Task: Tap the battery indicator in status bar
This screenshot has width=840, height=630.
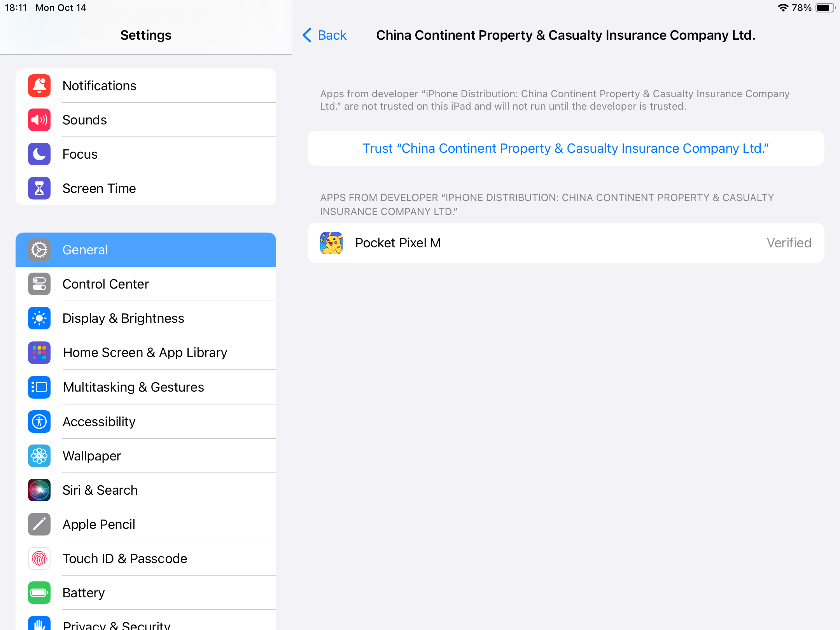Action: (x=825, y=8)
